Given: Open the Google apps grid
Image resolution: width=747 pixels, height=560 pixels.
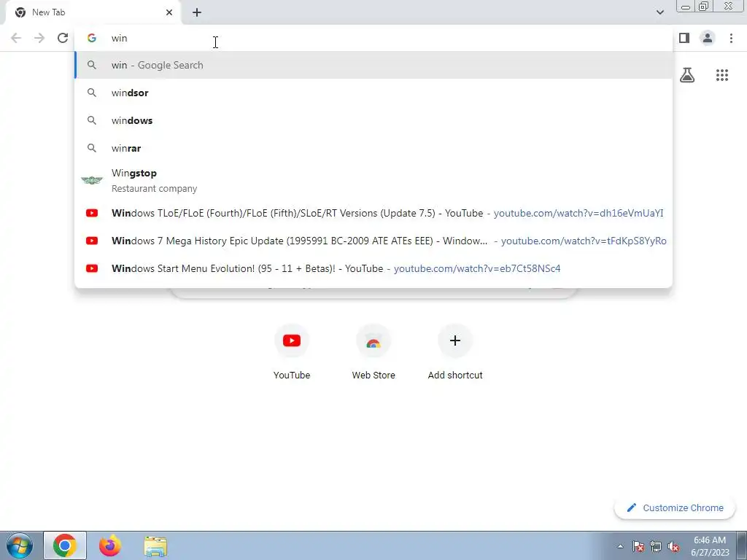Looking at the screenshot, I should tap(721, 75).
